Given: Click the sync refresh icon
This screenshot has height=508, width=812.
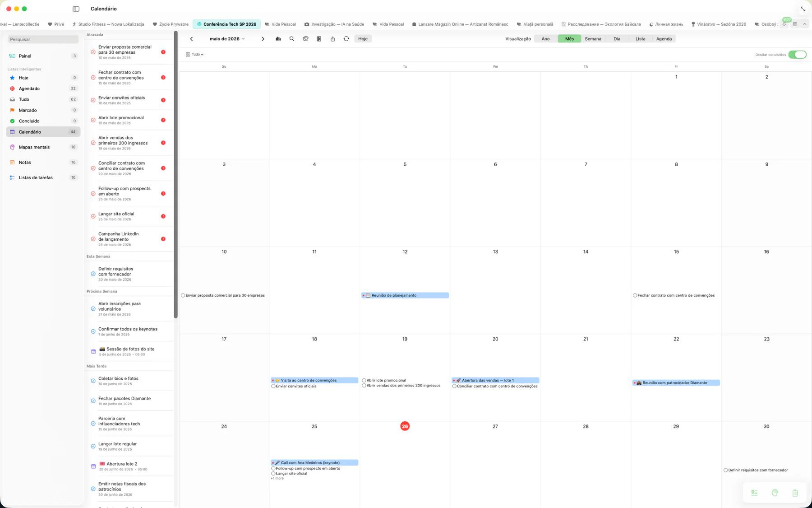Looking at the screenshot, I should coord(346,39).
